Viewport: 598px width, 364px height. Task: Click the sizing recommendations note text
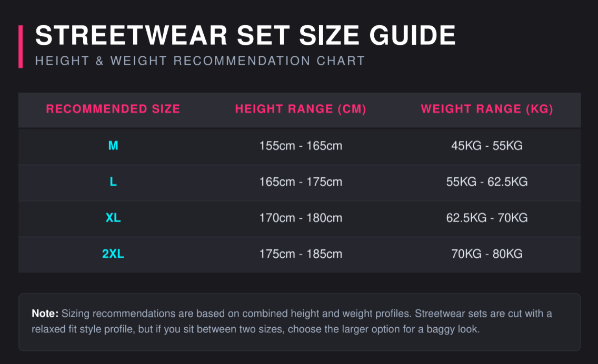click(292, 321)
